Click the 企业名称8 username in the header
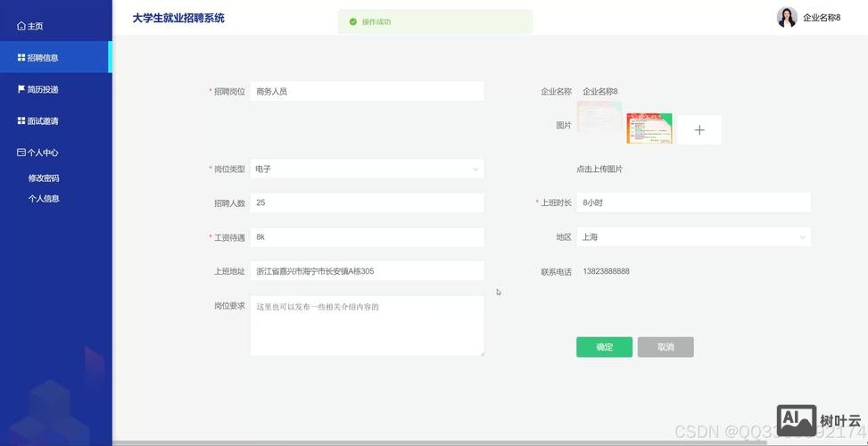 tap(822, 18)
